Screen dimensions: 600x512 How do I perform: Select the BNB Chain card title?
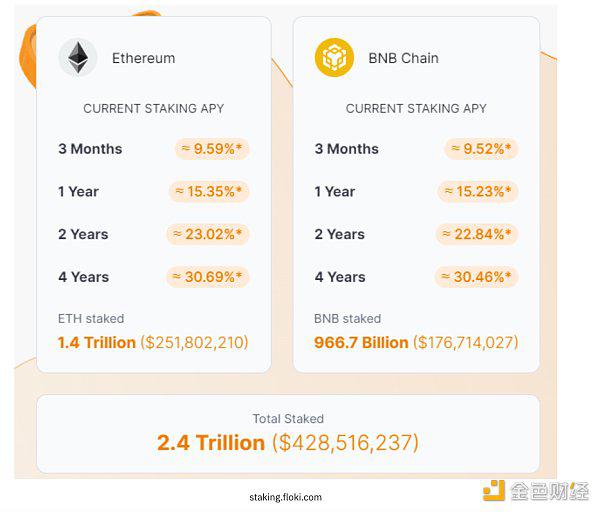click(x=403, y=58)
